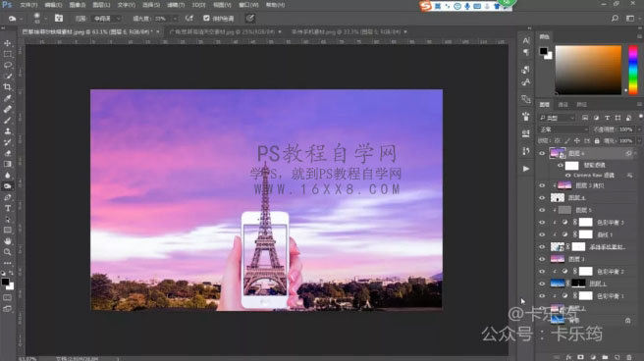The height and width of the screenshot is (361, 644).
Task: Select the Blur tool
Action: click(x=8, y=176)
